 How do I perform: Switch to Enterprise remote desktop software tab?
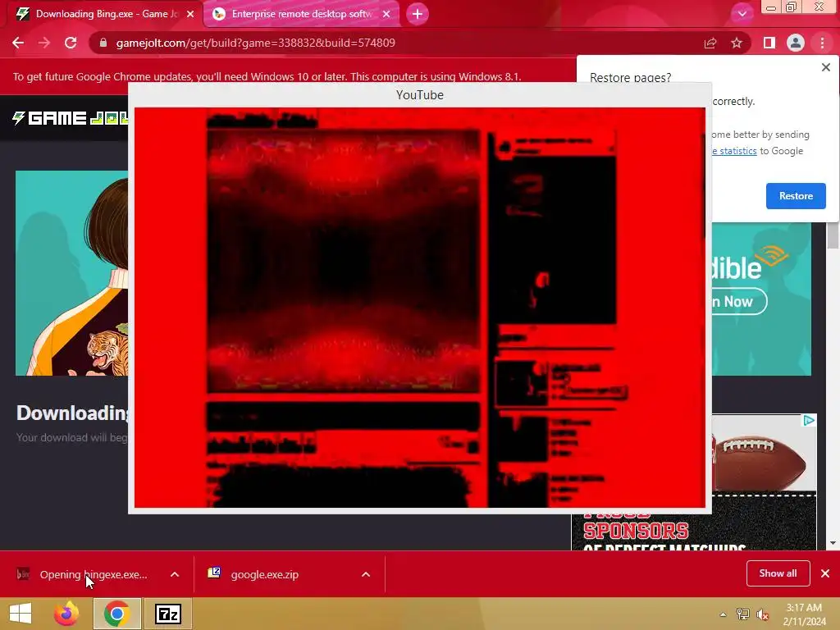coord(302,14)
